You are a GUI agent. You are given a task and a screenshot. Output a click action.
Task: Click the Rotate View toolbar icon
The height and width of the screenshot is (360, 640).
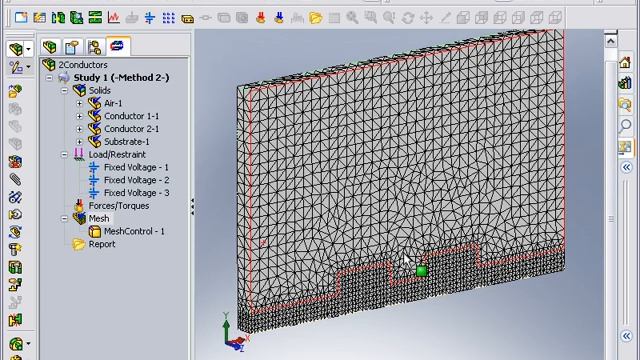point(408,18)
